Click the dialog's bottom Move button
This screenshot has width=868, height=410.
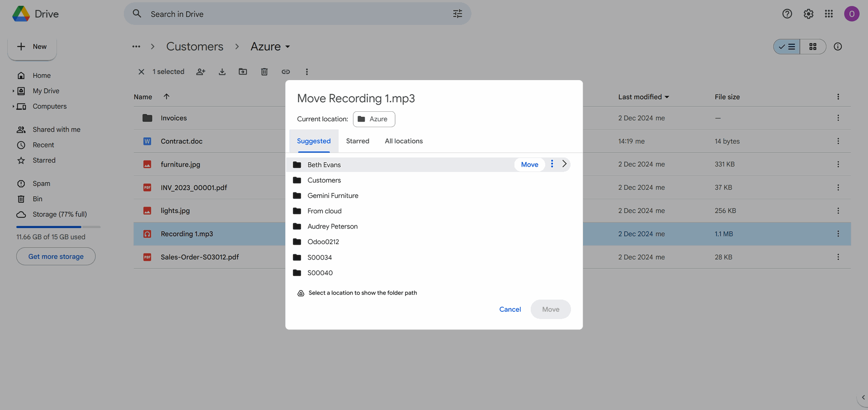click(x=551, y=309)
